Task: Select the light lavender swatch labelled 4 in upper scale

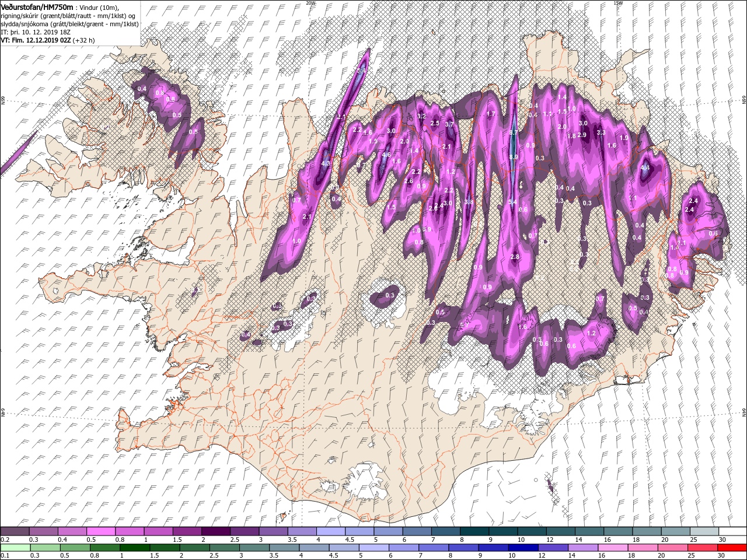Action: point(330,531)
